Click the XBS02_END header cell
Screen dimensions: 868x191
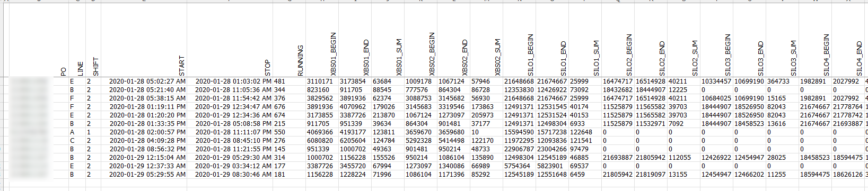click(x=454, y=40)
